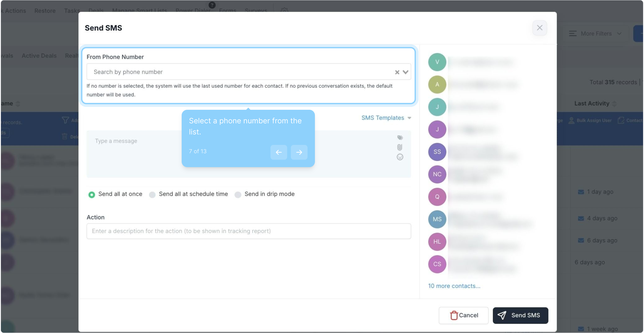This screenshot has height=333, width=644.
Task: Advance to next tour step arrow
Action: pos(299,152)
